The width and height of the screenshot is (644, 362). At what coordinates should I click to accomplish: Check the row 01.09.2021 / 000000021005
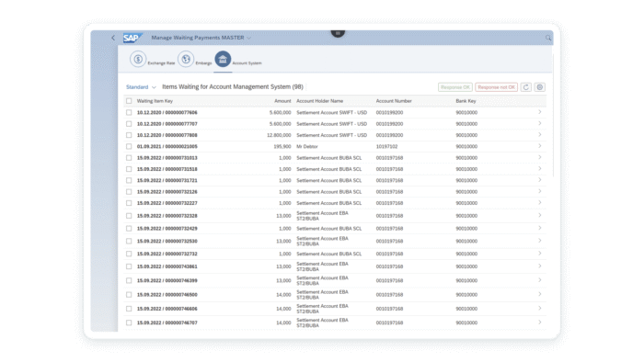pyautogui.click(x=129, y=146)
